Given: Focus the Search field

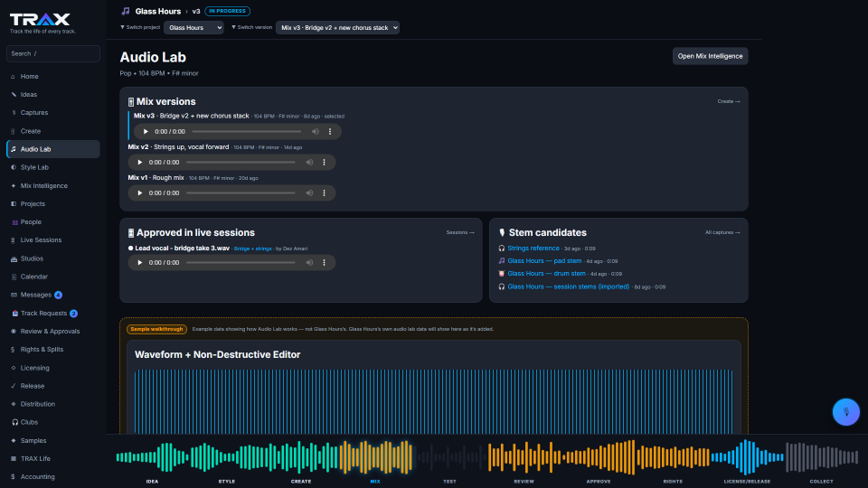Looking at the screenshot, I should 53,53.
